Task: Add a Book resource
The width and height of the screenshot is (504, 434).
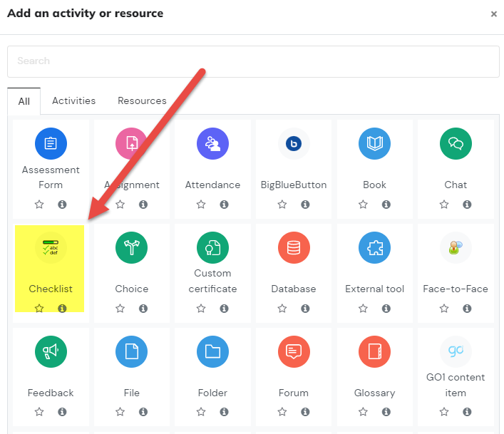Action: pos(374,143)
